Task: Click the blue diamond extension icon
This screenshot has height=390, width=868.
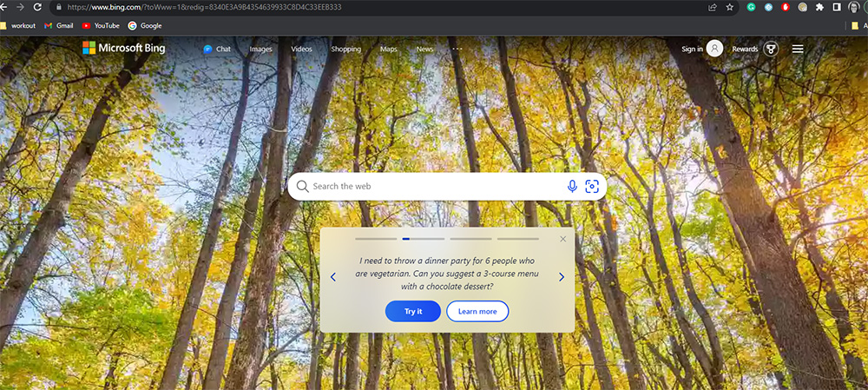Action: (768, 7)
